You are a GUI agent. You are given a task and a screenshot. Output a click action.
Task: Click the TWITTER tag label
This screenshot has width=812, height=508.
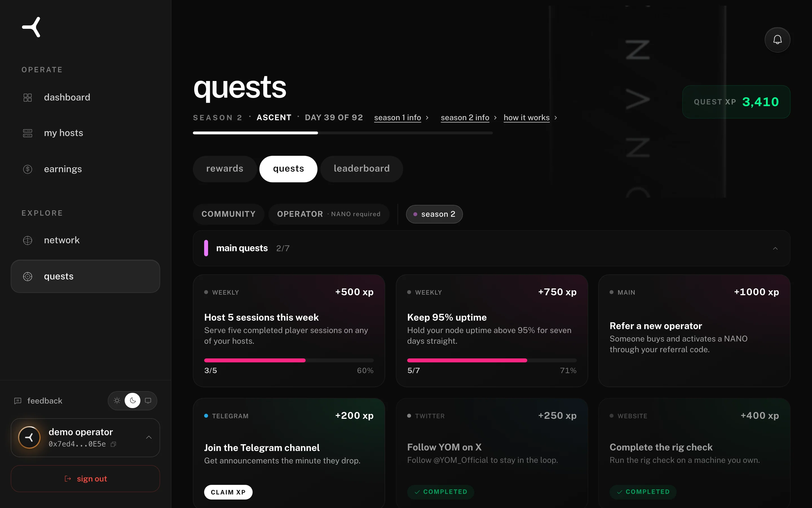pos(429,416)
